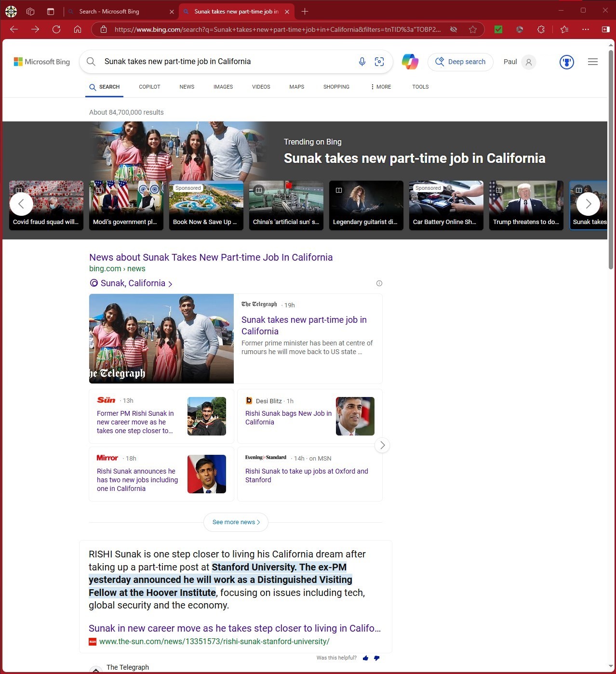The height and width of the screenshot is (674, 616).
Task: Give thumbs down to Was this helpful
Action: [377, 658]
